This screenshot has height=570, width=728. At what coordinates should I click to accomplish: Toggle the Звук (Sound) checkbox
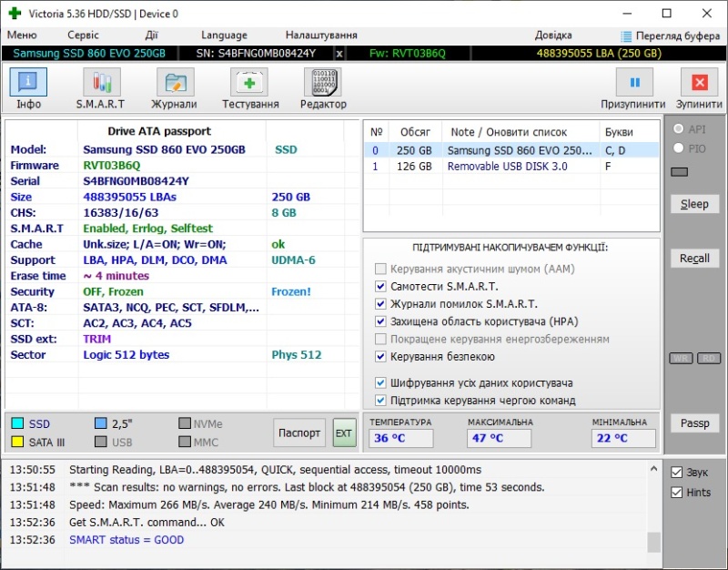click(676, 473)
